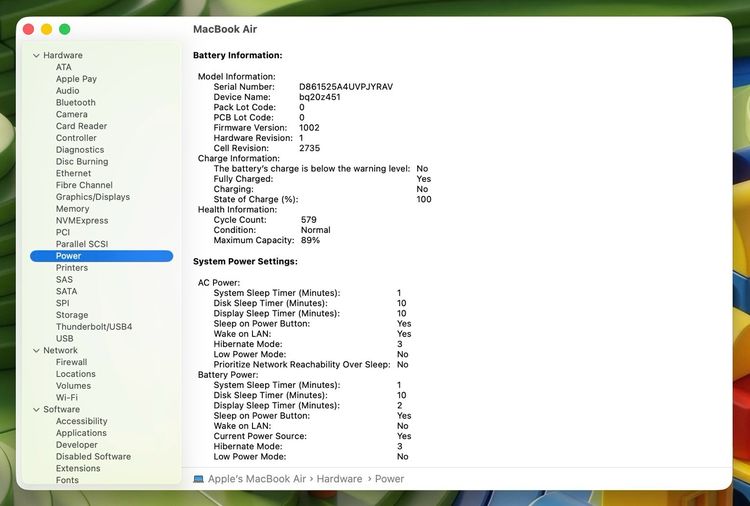Select Card Reader item

[x=81, y=126]
